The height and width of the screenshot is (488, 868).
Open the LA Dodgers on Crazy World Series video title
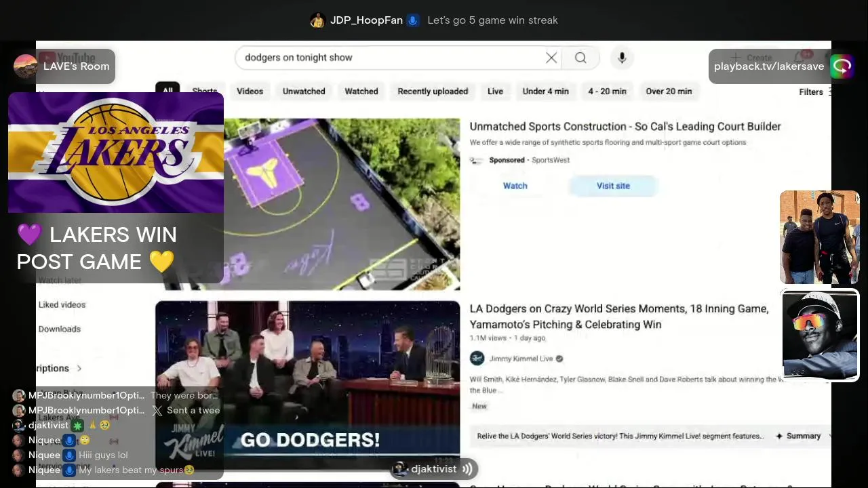tap(619, 317)
